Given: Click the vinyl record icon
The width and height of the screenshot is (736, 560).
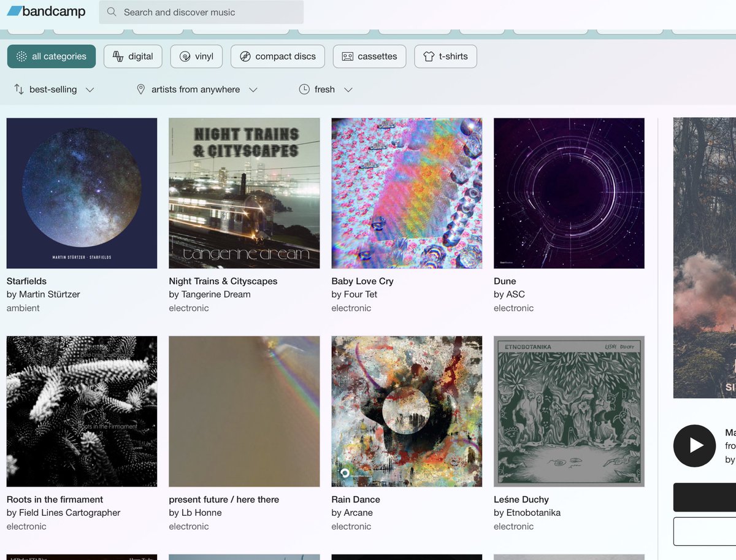Looking at the screenshot, I should [x=185, y=56].
